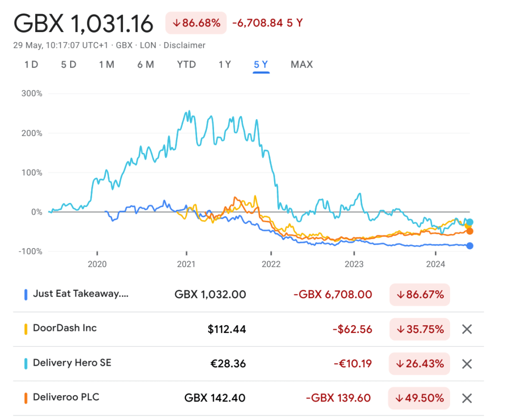506x420 pixels.
Task: Click the 86.68% change badge in header
Action: pyautogui.click(x=196, y=23)
